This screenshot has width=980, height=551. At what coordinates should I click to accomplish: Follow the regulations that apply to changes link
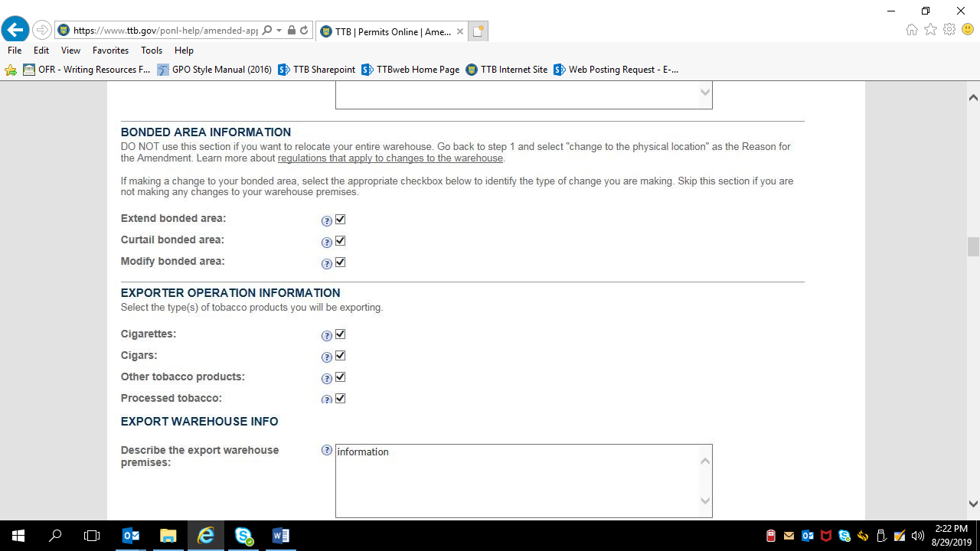tap(390, 158)
